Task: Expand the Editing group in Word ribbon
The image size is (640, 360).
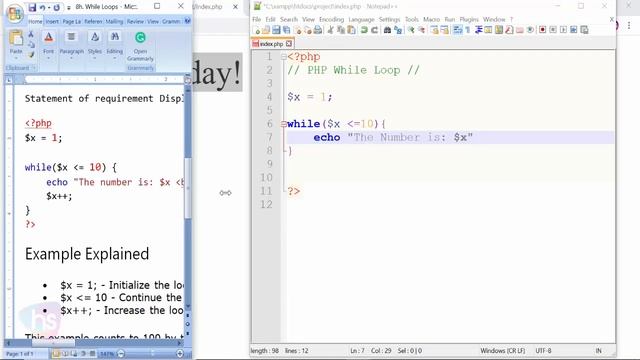Action: pos(115,46)
